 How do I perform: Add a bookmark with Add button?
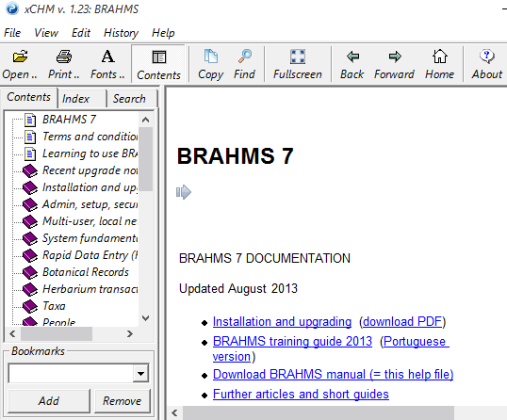(49, 401)
